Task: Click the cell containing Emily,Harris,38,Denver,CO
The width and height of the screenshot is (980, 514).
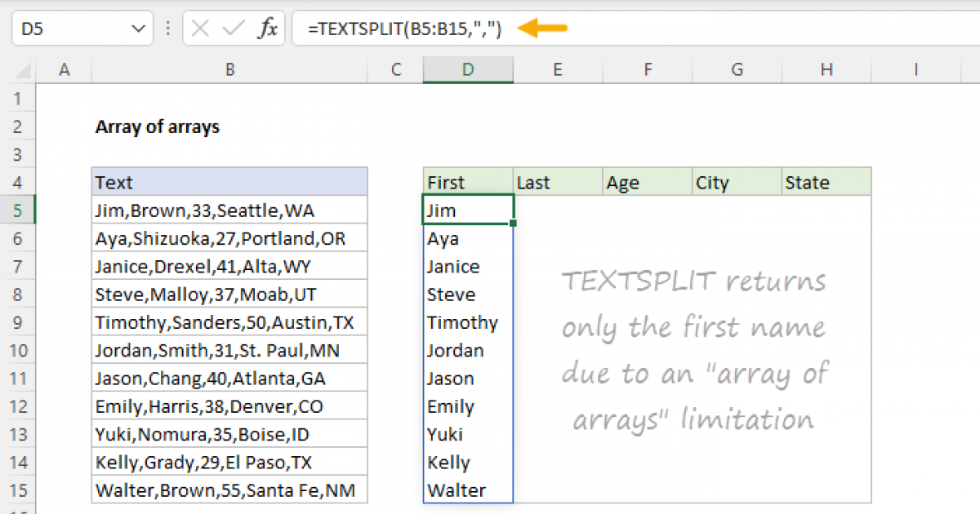Action: pyautogui.click(x=229, y=405)
